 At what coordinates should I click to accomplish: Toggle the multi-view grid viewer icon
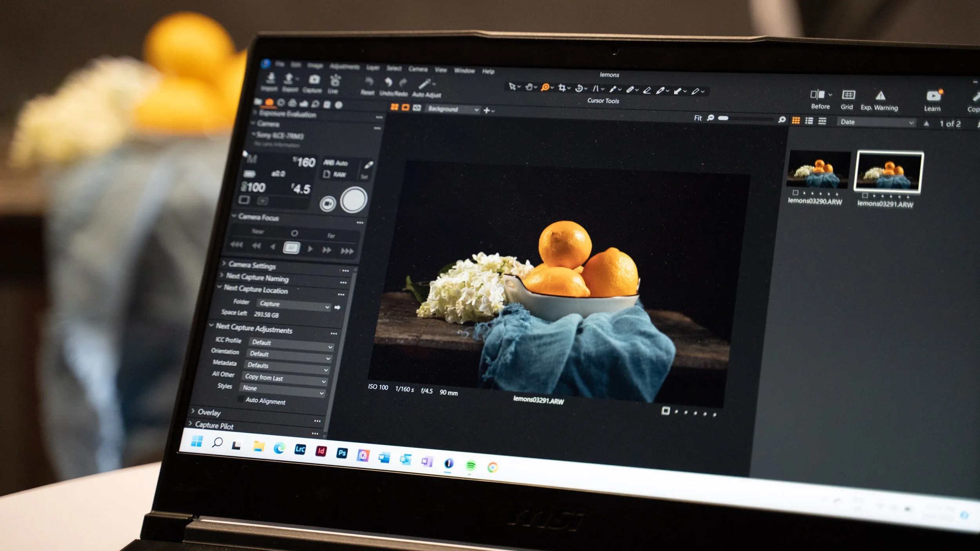[394, 107]
